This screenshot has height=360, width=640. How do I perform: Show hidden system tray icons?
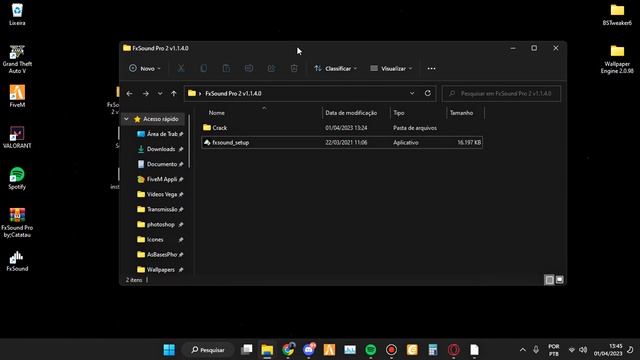(x=522, y=350)
